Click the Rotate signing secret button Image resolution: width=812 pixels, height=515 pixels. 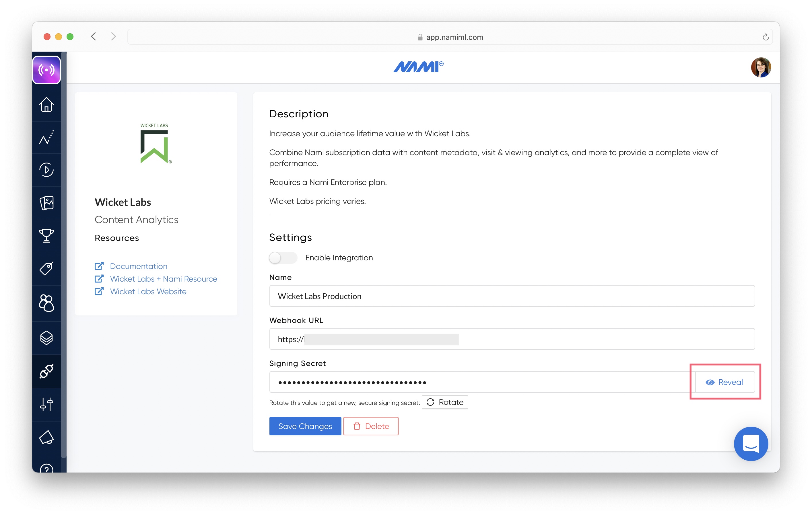445,402
